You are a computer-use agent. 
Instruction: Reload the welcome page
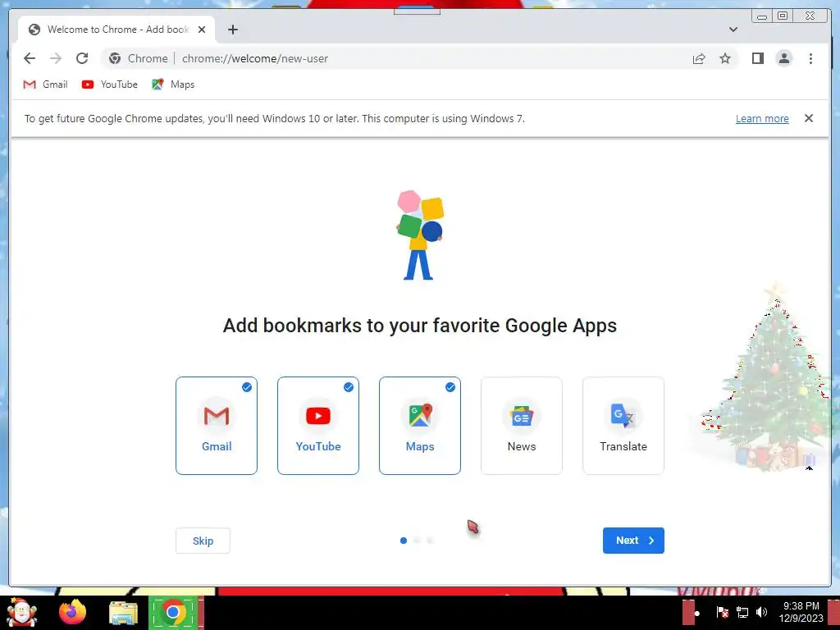pos(82,58)
